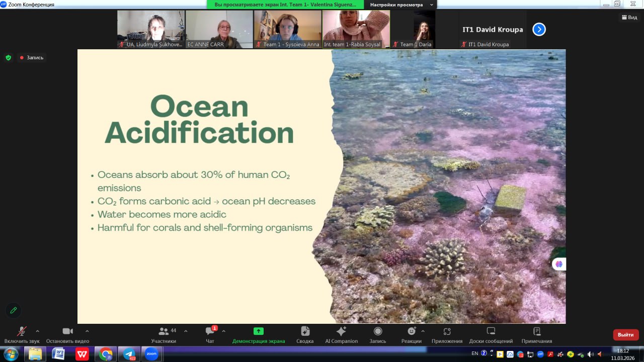This screenshot has height=362, width=644.
Task: Launch AI Companion
Action: pos(341,331)
